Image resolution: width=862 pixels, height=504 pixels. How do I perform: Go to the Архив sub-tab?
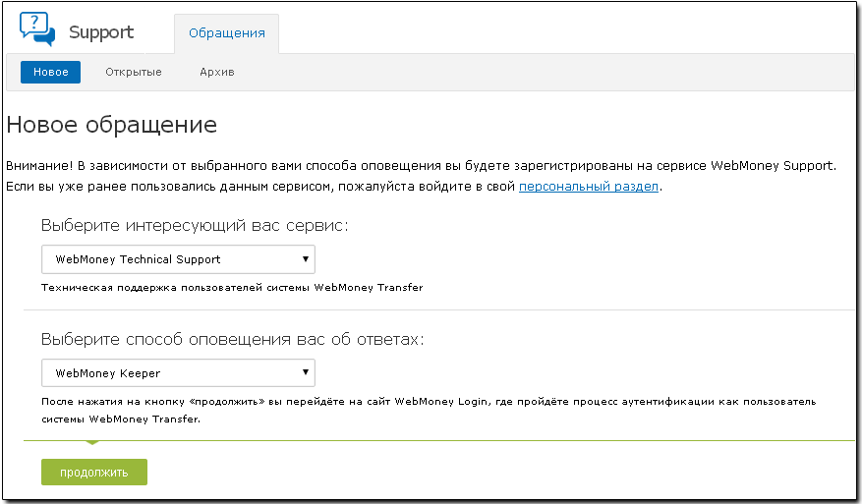tap(217, 72)
